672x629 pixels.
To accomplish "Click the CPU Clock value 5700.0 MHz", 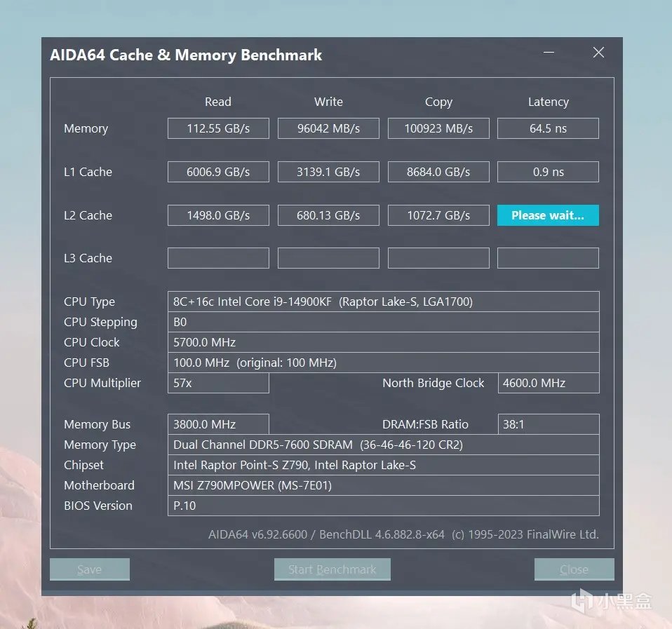I will click(383, 342).
